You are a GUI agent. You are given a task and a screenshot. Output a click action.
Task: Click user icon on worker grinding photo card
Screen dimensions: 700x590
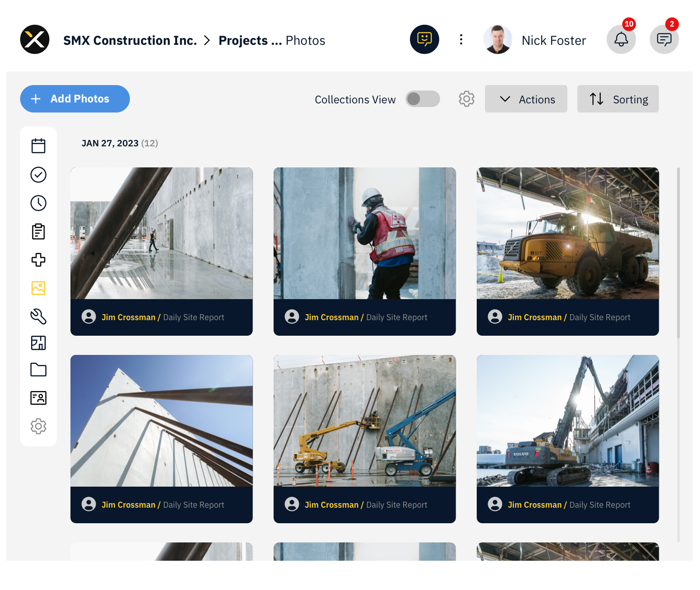pos(292,316)
